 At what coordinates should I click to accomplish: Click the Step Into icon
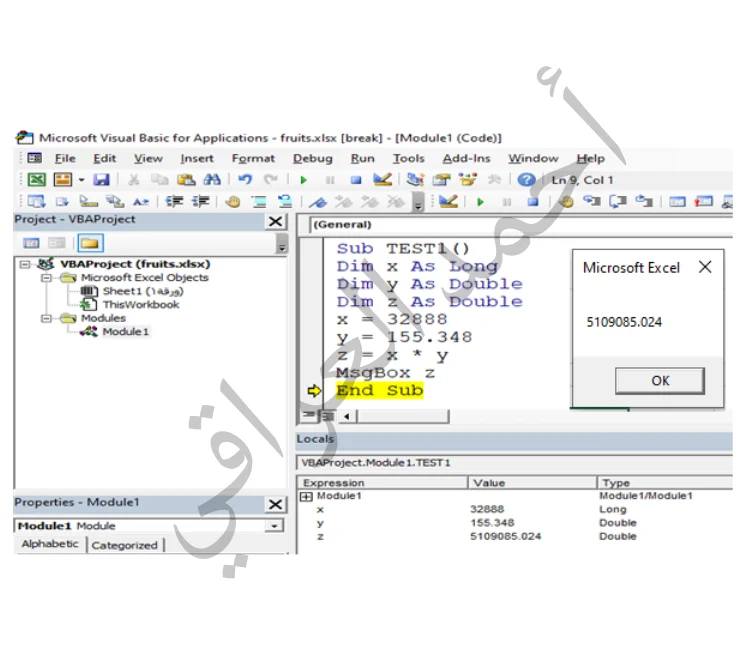(x=592, y=202)
